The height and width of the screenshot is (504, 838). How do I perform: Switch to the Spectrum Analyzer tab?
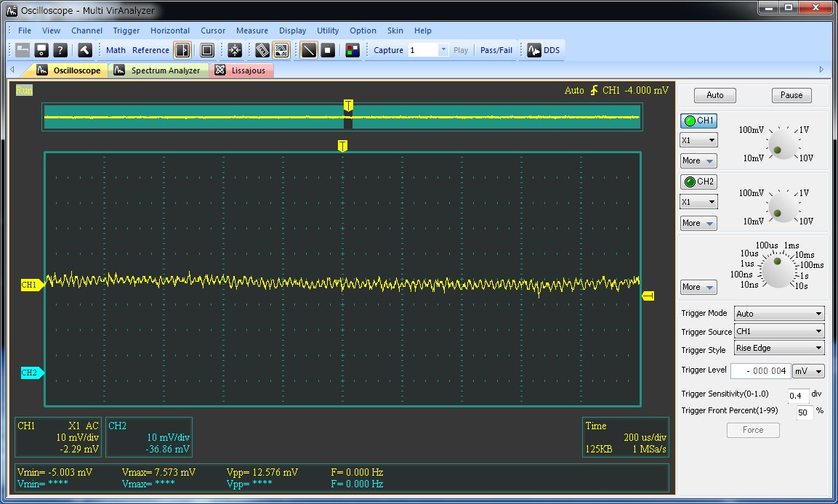[158, 70]
